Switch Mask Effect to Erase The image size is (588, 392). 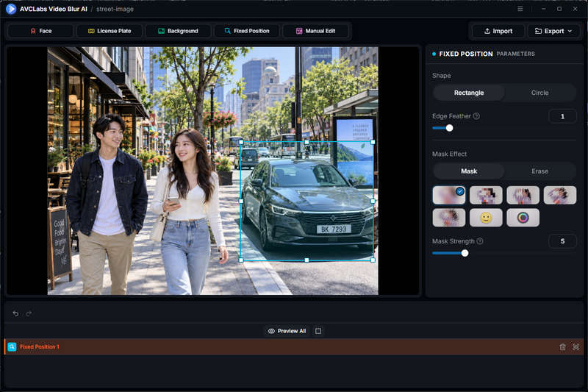(539, 171)
